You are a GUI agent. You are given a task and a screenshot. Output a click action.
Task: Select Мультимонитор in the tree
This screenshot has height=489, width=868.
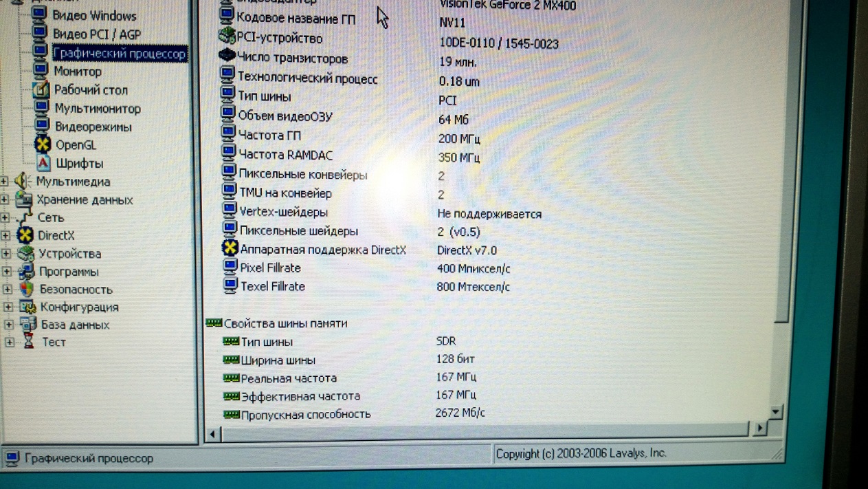[x=98, y=108]
